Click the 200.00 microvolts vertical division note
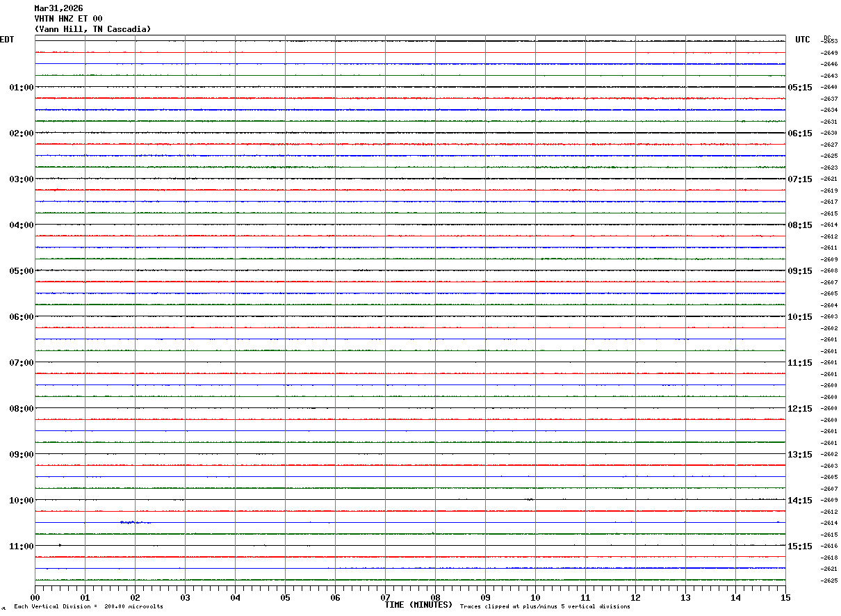This screenshot has width=841, height=616. click(88, 607)
